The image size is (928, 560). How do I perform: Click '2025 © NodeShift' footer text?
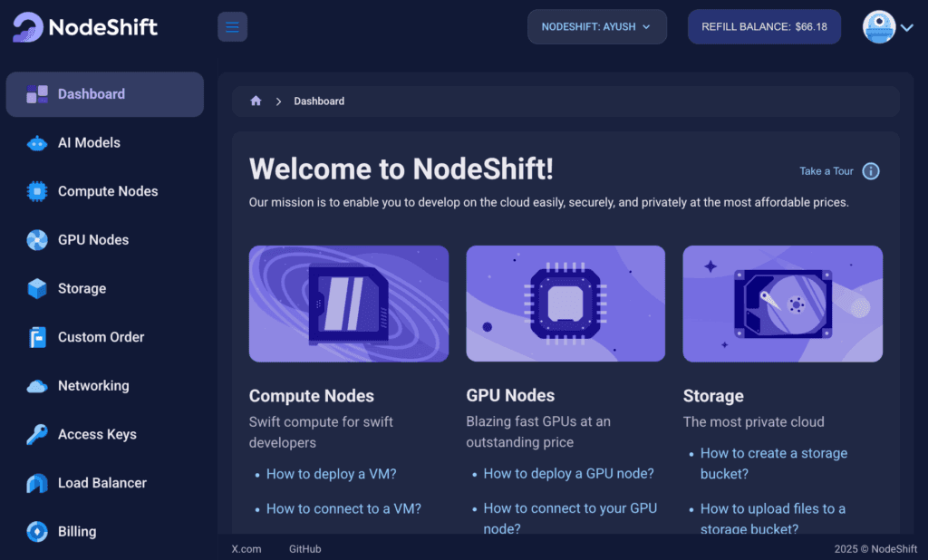click(876, 549)
